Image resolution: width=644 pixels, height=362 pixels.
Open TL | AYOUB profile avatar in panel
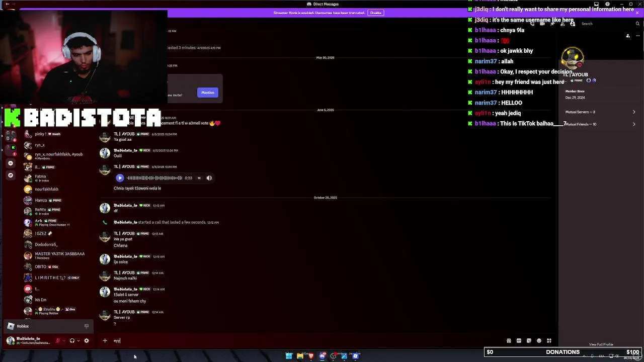(573, 58)
